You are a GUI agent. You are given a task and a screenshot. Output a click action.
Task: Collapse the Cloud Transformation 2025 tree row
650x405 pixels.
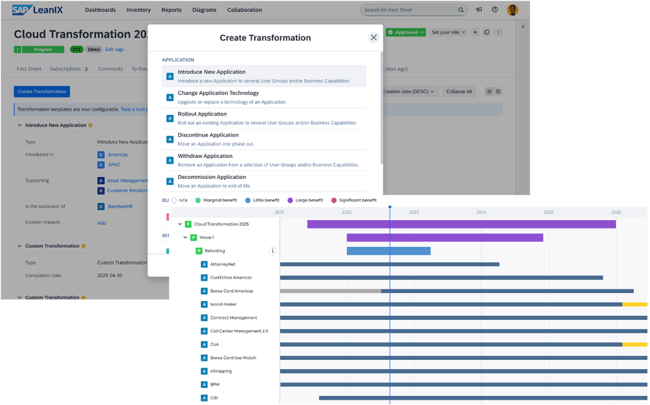(x=180, y=224)
